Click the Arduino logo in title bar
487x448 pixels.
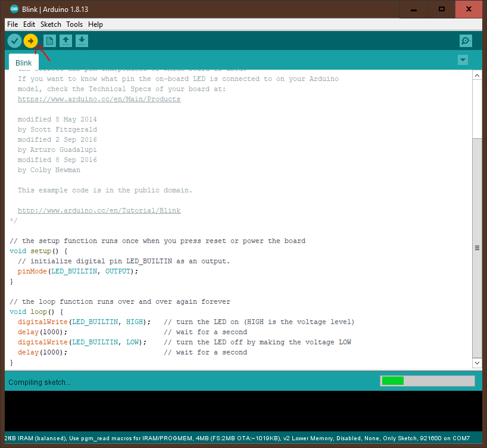click(14, 9)
